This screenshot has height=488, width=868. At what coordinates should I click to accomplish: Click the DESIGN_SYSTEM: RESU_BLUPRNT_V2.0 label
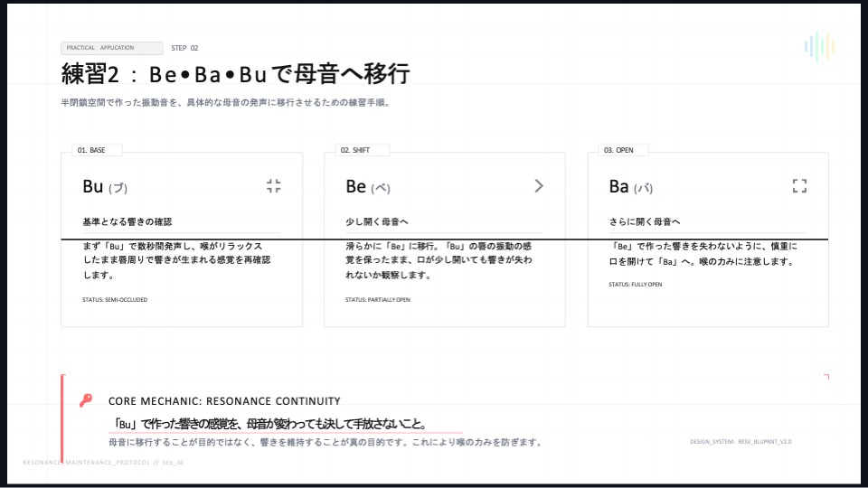pyautogui.click(x=741, y=442)
